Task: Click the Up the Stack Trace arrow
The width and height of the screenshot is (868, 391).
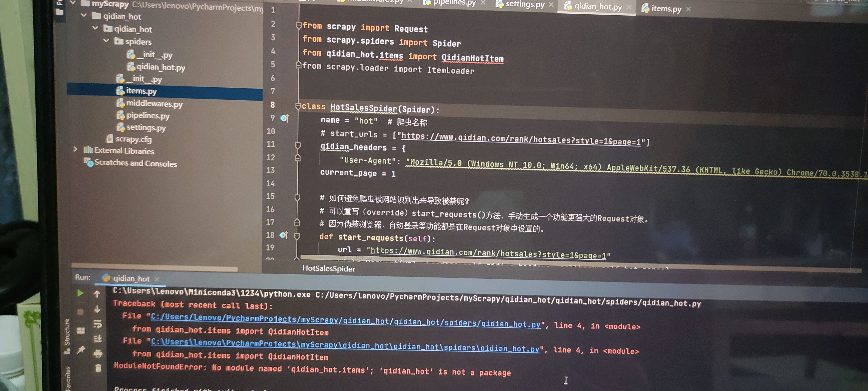Action: (x=97, y=294)
